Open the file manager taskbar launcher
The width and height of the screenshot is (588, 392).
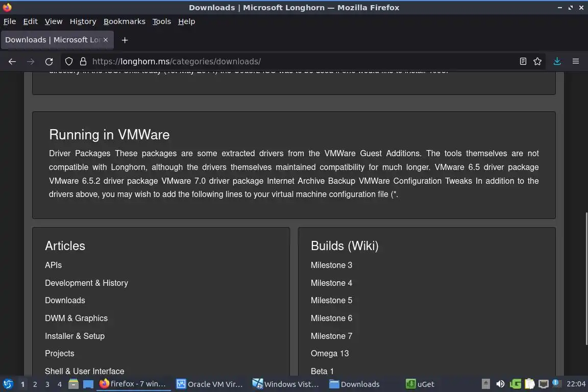73,384
